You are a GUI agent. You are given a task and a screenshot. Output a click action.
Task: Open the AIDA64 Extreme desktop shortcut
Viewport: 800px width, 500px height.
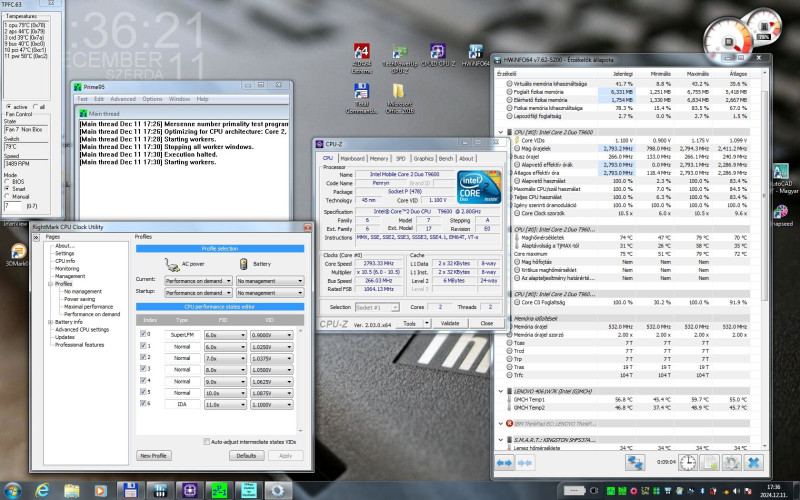pos(361,58)
